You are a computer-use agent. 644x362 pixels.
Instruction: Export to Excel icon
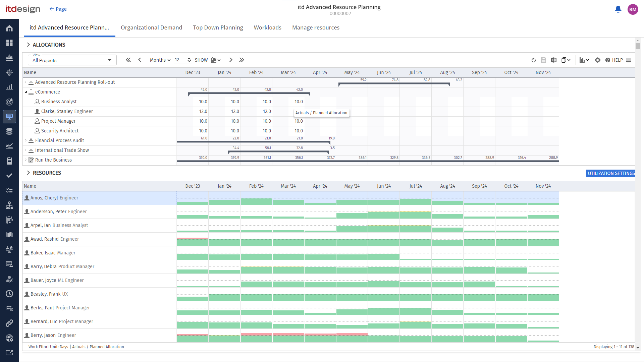[x=554, y=60]
